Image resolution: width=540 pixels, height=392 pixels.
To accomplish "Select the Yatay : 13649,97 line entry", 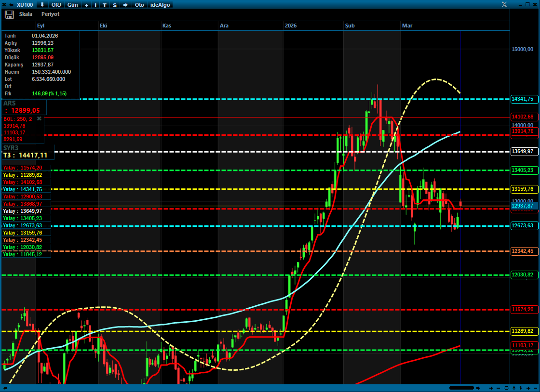I will [x=27, y=211].
